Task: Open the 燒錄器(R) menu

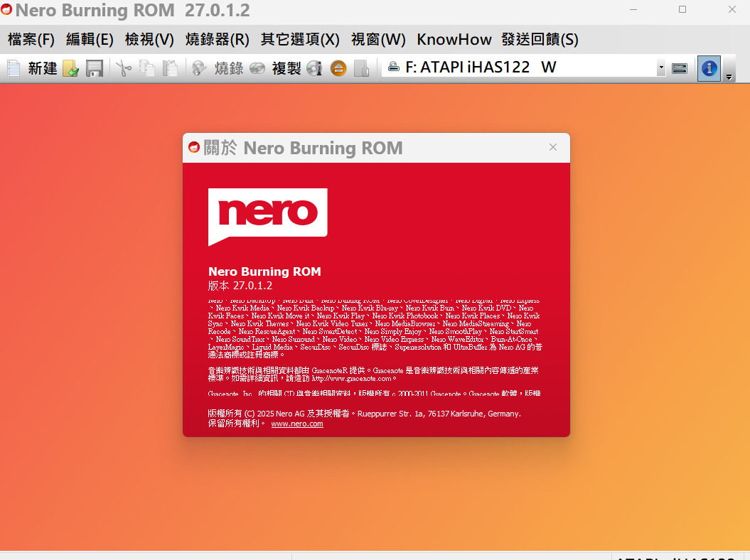Action: [217, 39]
